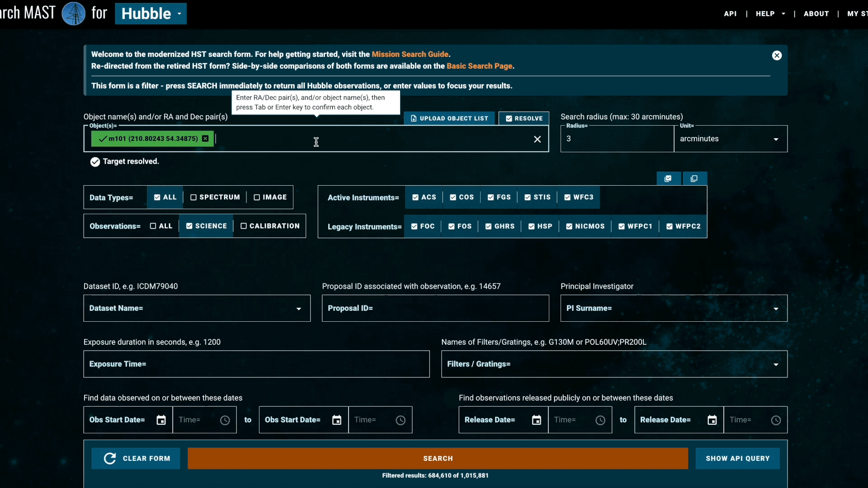Viewport: 868px width, 488px height.
Task: Click the CLEAR FORM button
Action: [x=136, y=459]
